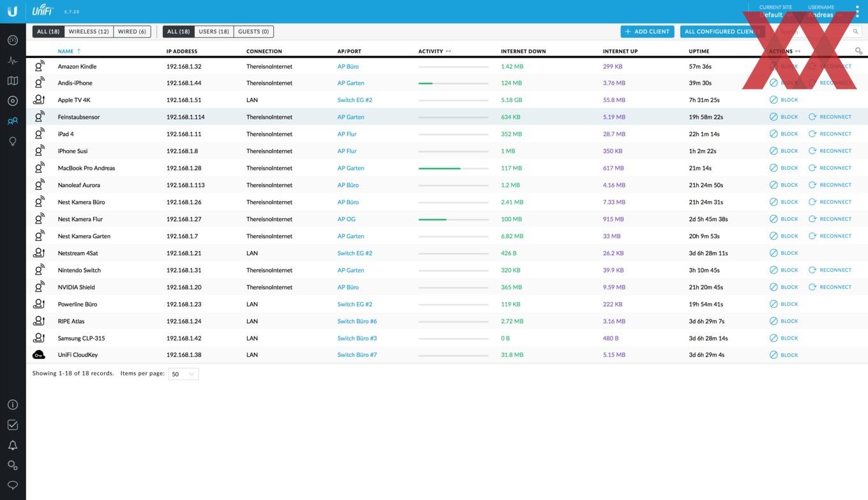The image size is (868, 500).
Task: Click block icon for RIPE Atlas
Action: tap(774, 321)
